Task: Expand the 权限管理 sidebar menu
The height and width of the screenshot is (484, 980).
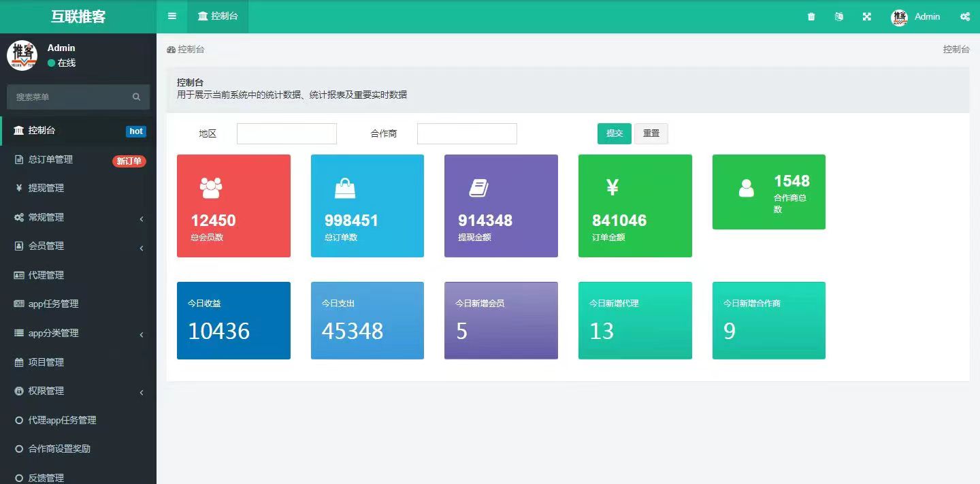Action: [78, 391]
